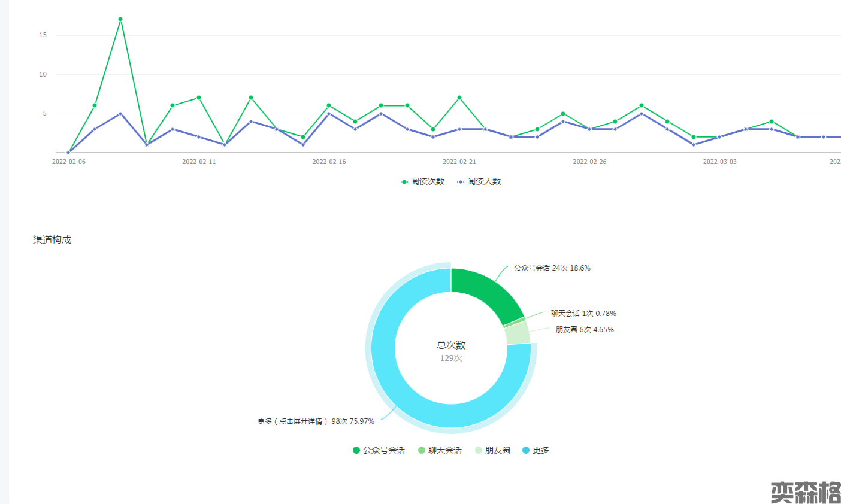
Task: Click the 聊天会话 1次 0.78% callout label
Action: pyautogui.click(x=583, y=314)
